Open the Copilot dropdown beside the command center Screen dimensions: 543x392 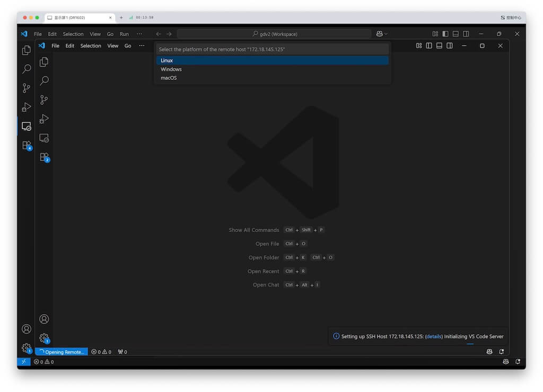pyautogui.click(x=381, y=33)
